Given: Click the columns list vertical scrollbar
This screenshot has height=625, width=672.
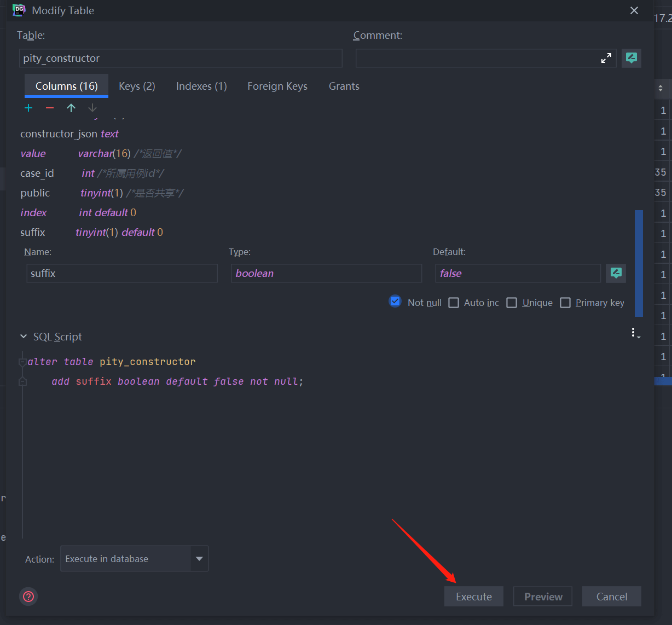Looking at the screenshot, I should (639, 263).
